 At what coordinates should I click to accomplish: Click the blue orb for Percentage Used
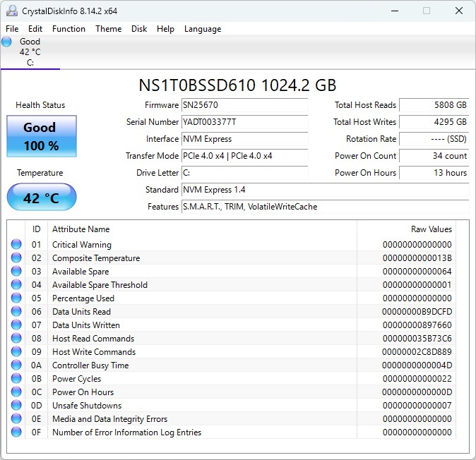pyautogui.click(x=16, y=298)
